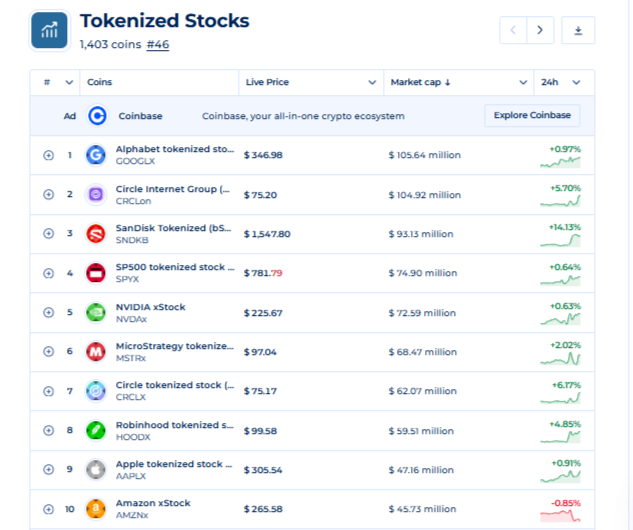Add SP500 SPYX with plus icon
The height and width of the screenshot is (530, 633).
click(48, 273)
